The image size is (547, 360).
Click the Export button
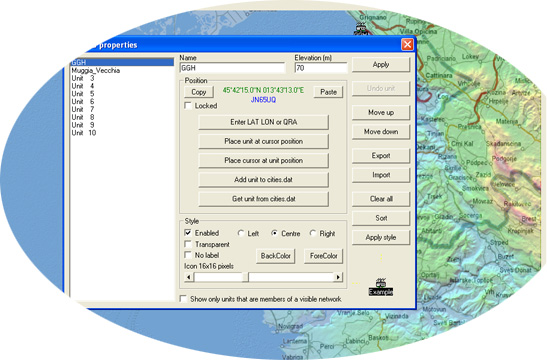click(x=381, y=156)
